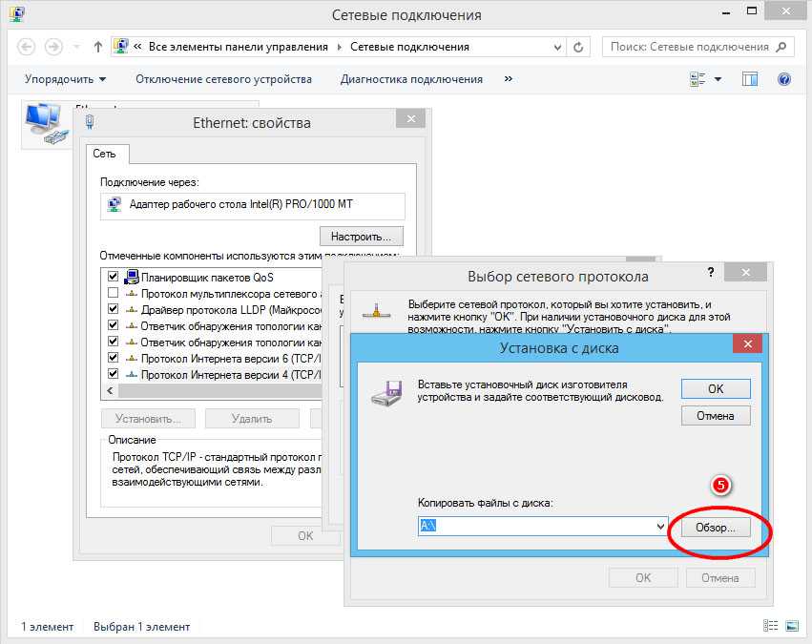Screen dimensions: 812x644
Task: Toggle Драйвер протокола LLDP checkbox
Action: pos(114,309)
